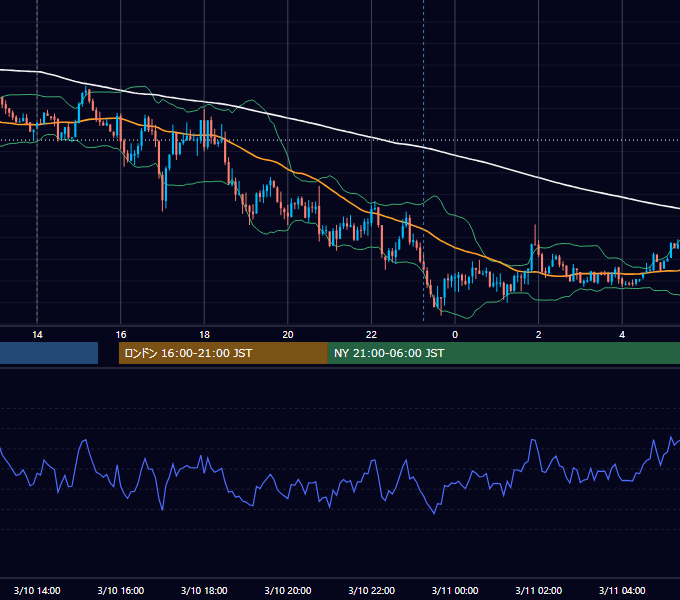Viewport: 680px width, 600px height.
Task: Click the ロンドン 16:00-21:00 JST session bar
Action: pos(223,353)
